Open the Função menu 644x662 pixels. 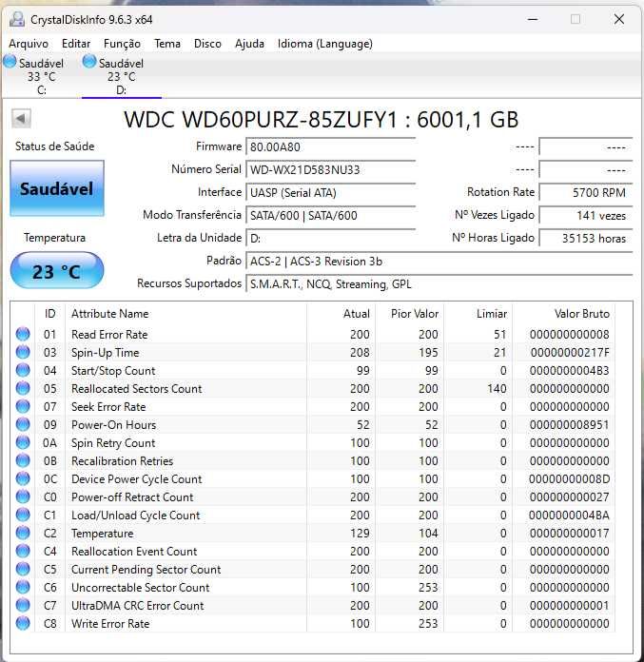(122, 44)
